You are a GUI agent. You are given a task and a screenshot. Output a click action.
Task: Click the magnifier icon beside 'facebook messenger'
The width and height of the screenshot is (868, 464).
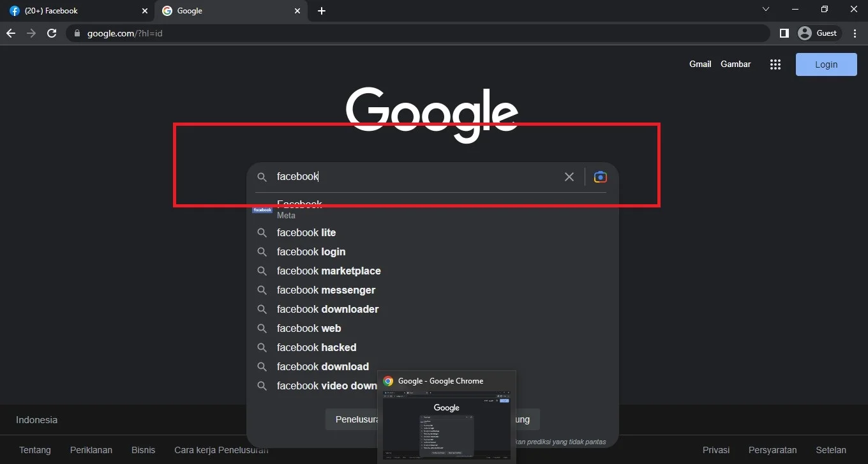[x=262, y=290]
